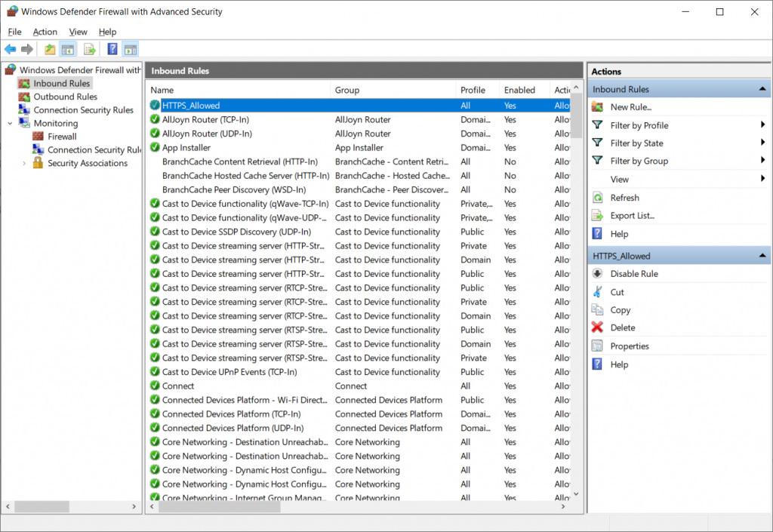Open the Action menu
Viewport: 773px width, 532px height.
[x=45, y=32]
